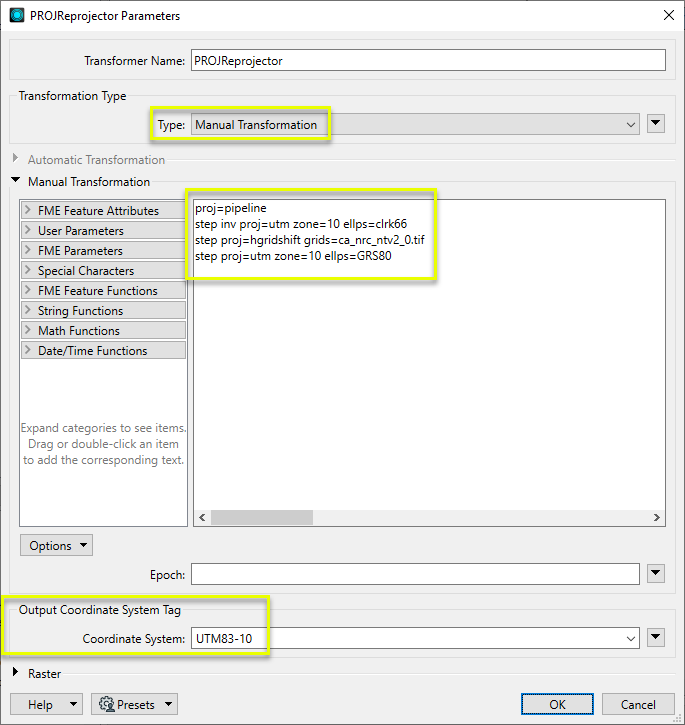Click the Cancel button
This screenshot has height=725, width=685.
(x=638, y=704)
